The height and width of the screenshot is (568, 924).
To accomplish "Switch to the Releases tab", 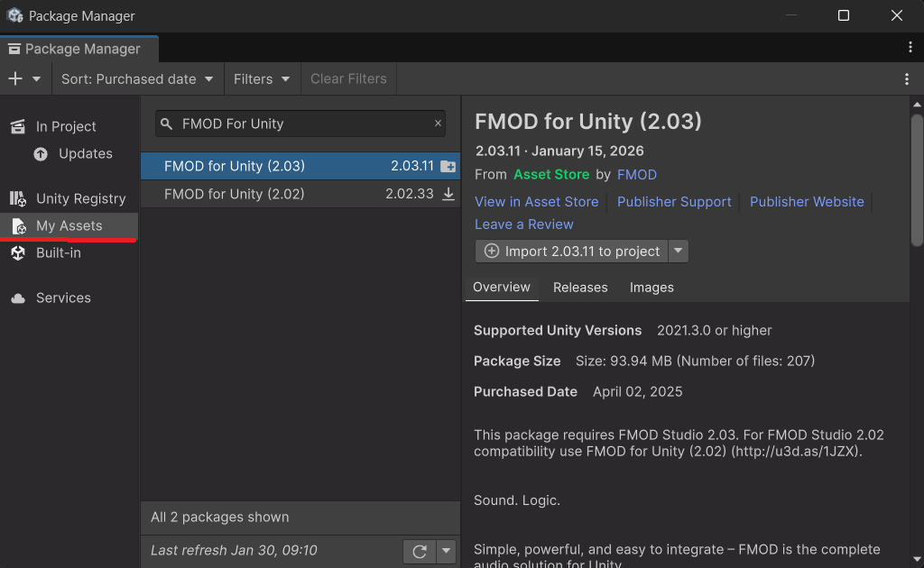I will click(580, 287).
